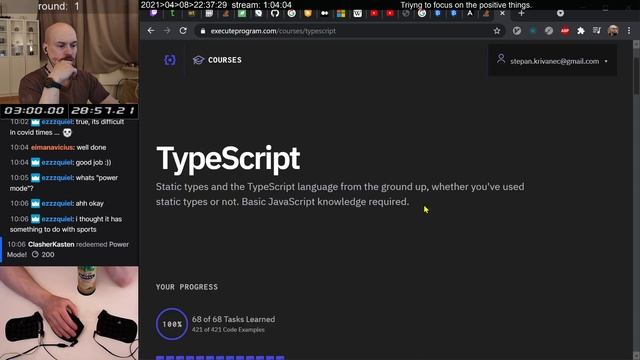
Task: Switch to the GitHub browser tab
Action: point(275,13)
